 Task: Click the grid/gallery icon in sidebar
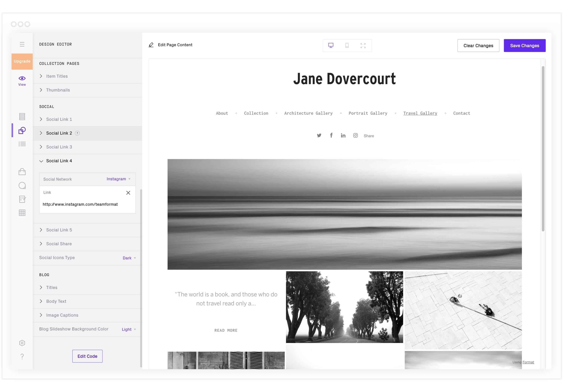[22, 212]
